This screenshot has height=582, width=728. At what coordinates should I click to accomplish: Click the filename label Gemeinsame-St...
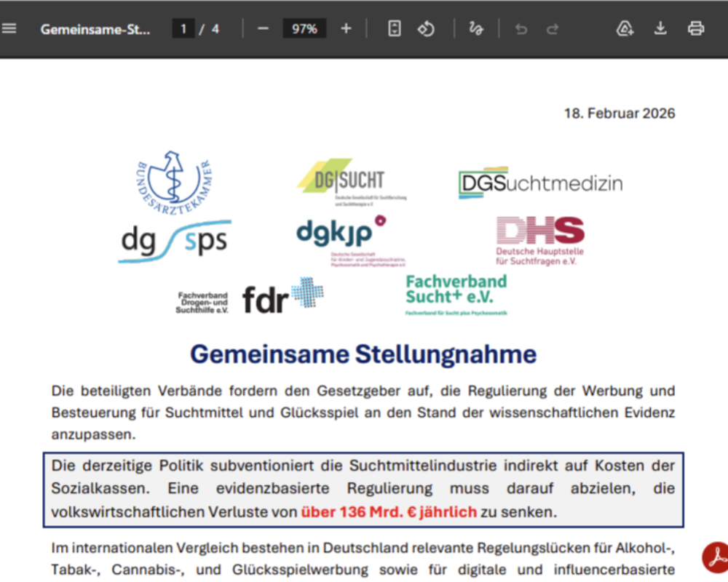(95, 28)
